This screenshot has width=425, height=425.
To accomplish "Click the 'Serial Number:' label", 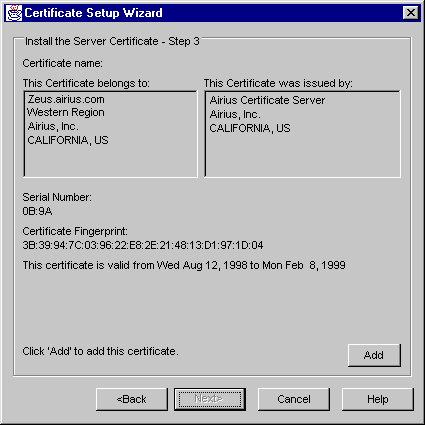I will pyautogui.click(x=57, y=197).
